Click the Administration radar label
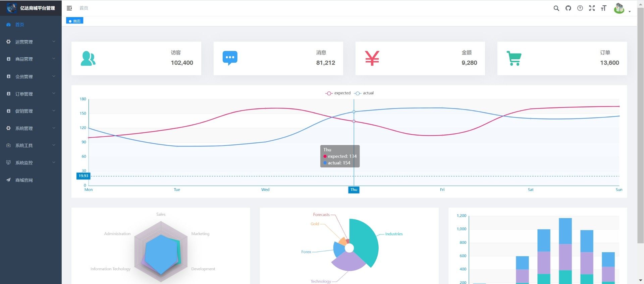This screenshot has height=284, width=644. 117,234
